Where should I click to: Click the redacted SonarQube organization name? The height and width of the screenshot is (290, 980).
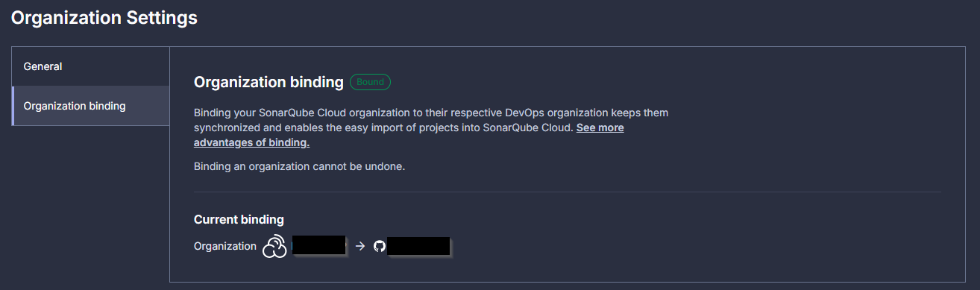click(x=319, y=246)
